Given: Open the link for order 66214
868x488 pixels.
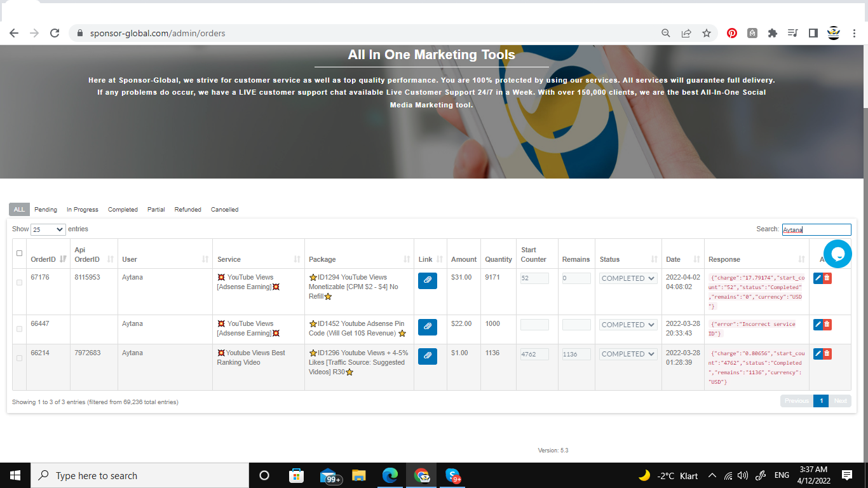Looking at the screenshot, I should [x=428, y=356].
